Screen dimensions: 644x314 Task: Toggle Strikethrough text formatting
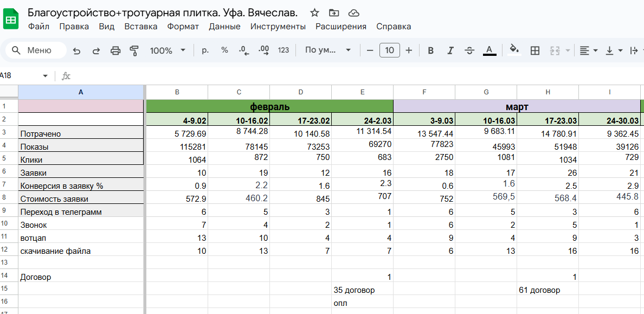point(469,50)
